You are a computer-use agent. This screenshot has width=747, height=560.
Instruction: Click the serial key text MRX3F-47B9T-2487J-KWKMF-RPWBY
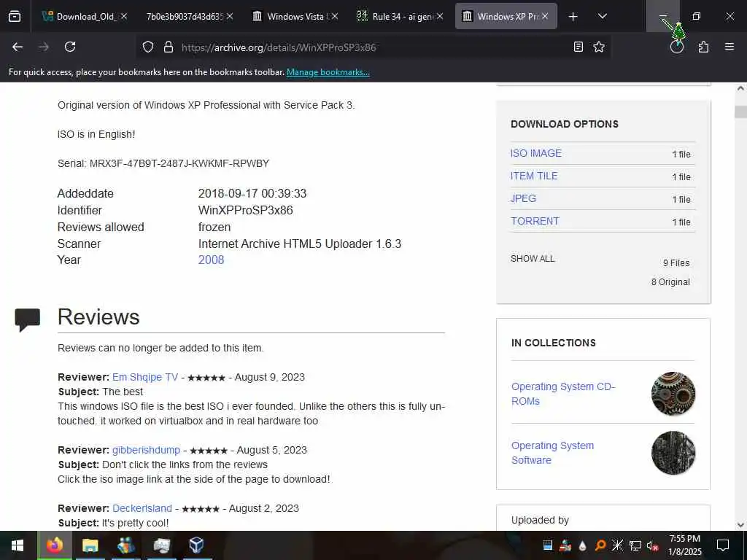[x=179, y=164]
